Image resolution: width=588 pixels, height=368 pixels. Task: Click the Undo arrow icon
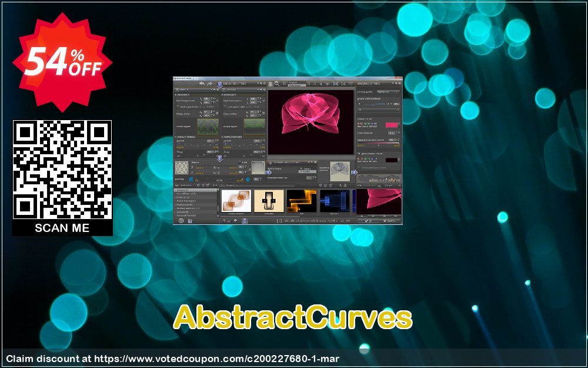(202, 84)
